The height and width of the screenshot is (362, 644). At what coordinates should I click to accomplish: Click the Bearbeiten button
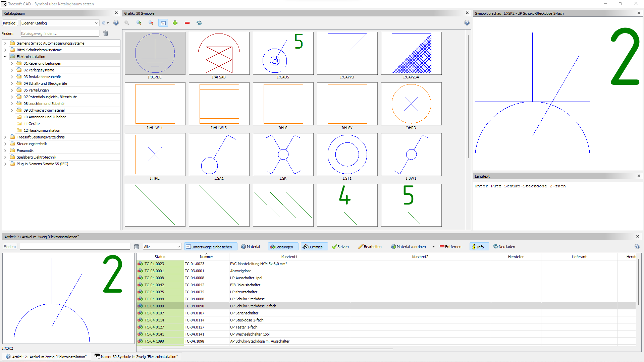pos(370,247)
